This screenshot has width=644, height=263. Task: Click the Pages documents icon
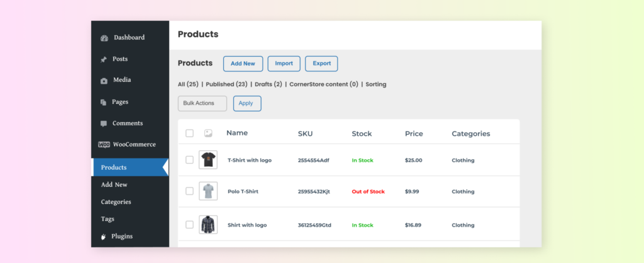click(x=104, y=102)
